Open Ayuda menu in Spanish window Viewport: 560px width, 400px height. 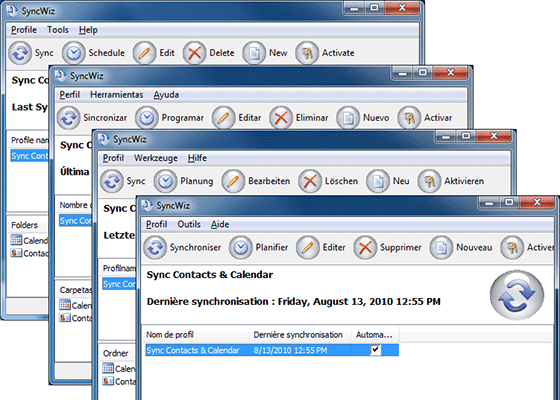[x=166, y=95]
